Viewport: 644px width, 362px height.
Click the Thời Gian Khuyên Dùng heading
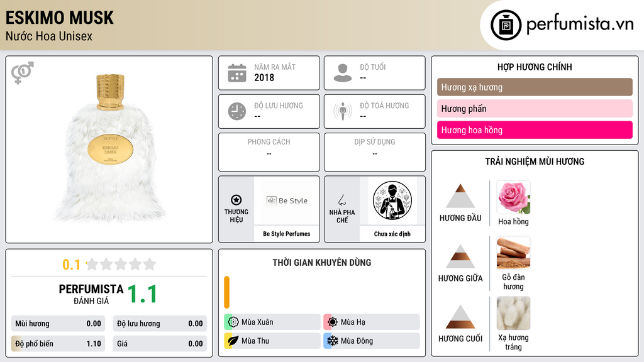322,263
